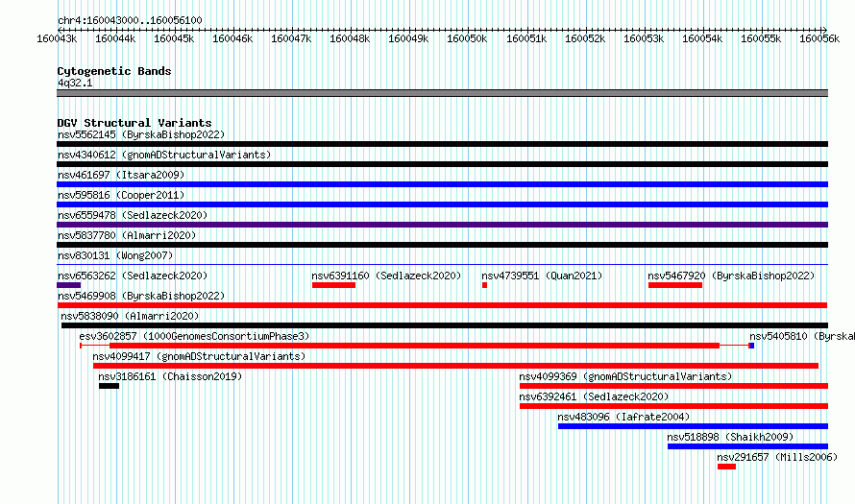Click the 160050k ruler tick label
This screenshot has width=855, height=504.
467,38
